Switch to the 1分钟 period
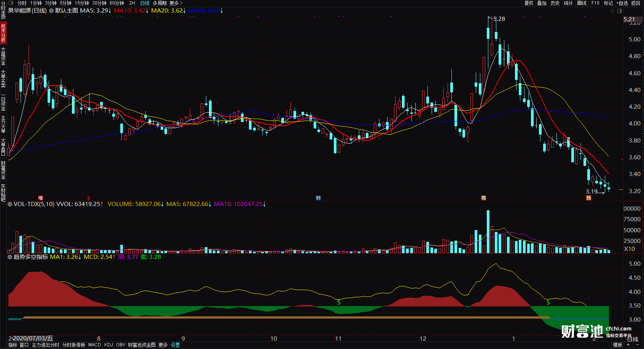This screenshot has width=644, height=349. pos(36,3)
